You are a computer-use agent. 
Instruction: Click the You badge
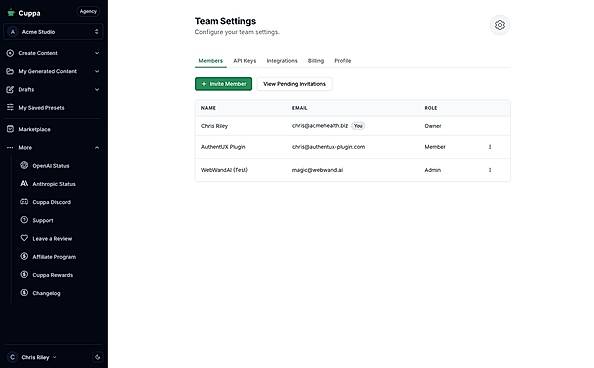(358, 126)
